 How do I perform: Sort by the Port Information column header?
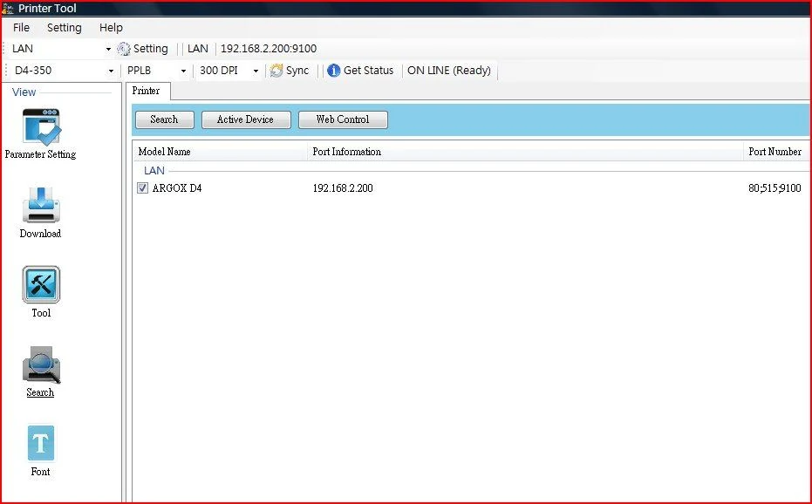(x=525, y=152)
